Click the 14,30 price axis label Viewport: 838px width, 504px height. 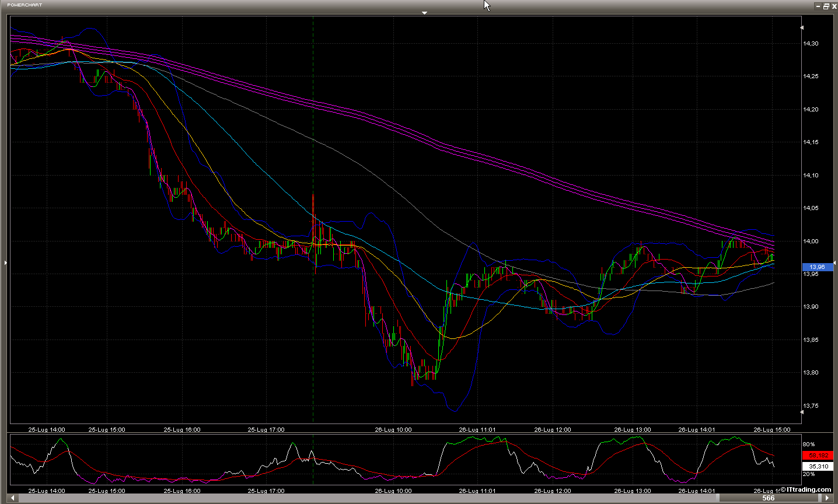coord(810,44)
